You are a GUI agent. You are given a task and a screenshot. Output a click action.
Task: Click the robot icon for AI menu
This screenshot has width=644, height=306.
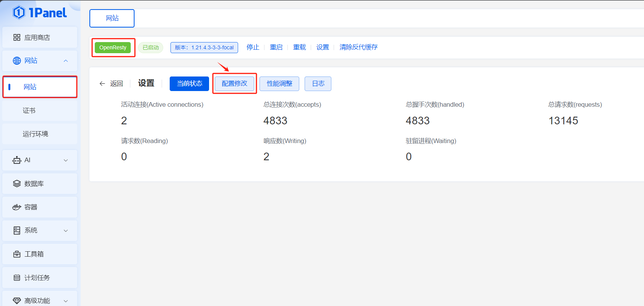coord(17,160)
